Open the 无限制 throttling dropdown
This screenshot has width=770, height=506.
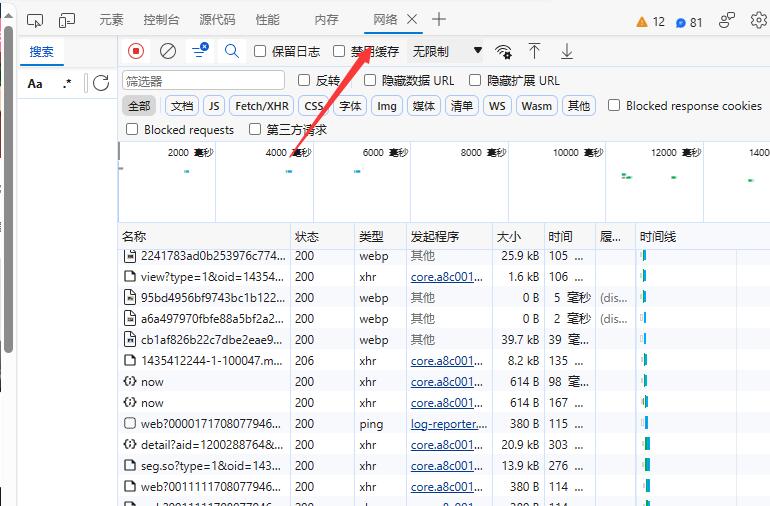pos(447,51)
